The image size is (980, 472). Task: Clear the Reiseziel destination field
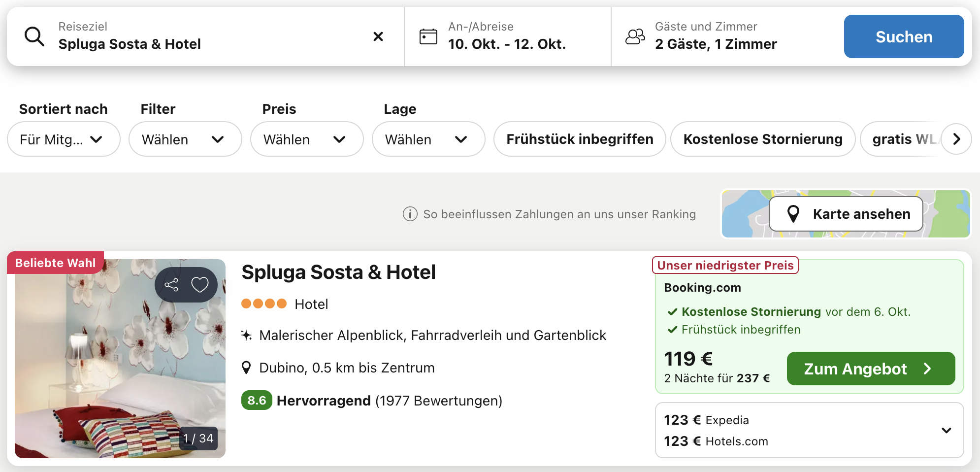(x=378, y=36)
